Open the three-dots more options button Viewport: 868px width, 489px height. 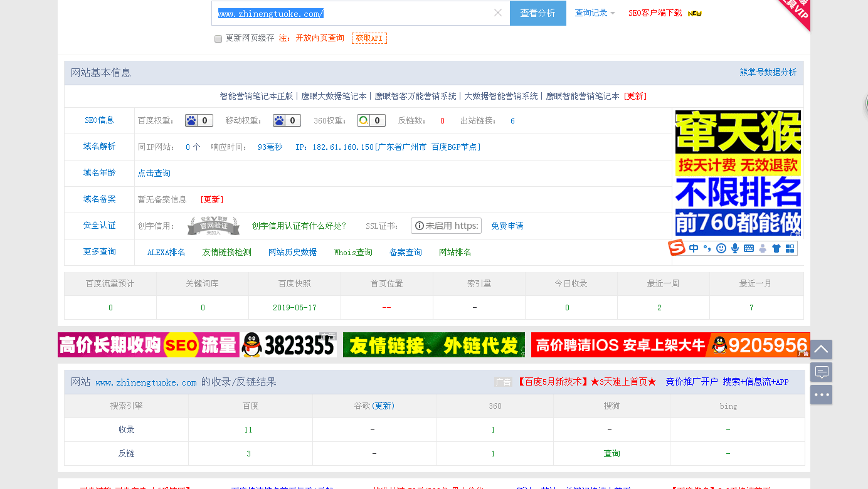coord(821,394)
